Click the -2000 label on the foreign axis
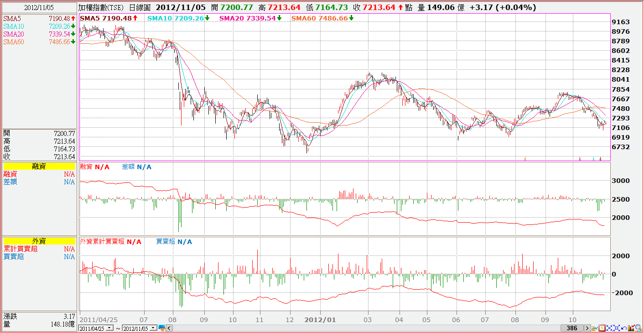The image size is (644, 333). pos(621,292)
